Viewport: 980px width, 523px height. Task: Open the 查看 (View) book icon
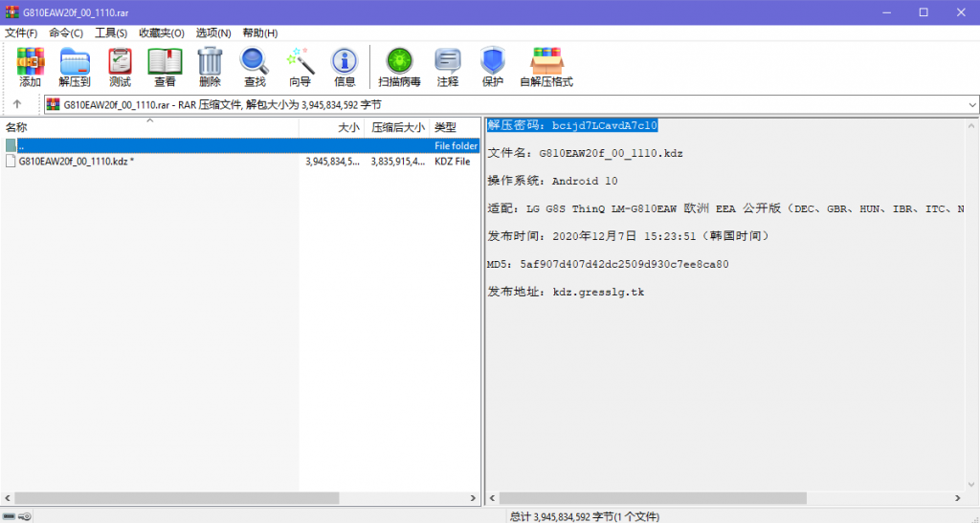click(165, 67)
